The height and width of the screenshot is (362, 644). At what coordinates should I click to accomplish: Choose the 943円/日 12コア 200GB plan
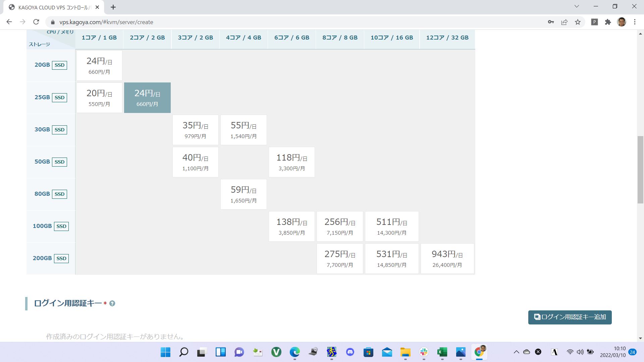click(x=447, y=259)
